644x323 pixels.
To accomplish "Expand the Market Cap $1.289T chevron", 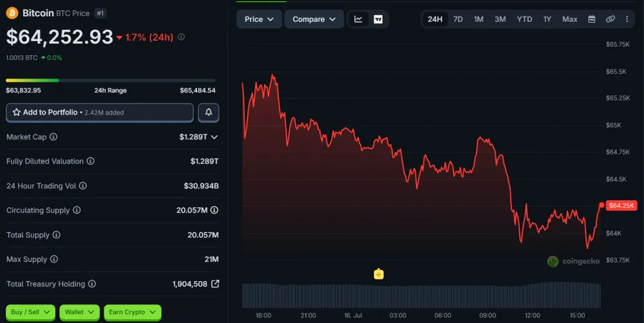I will [214, 137].
